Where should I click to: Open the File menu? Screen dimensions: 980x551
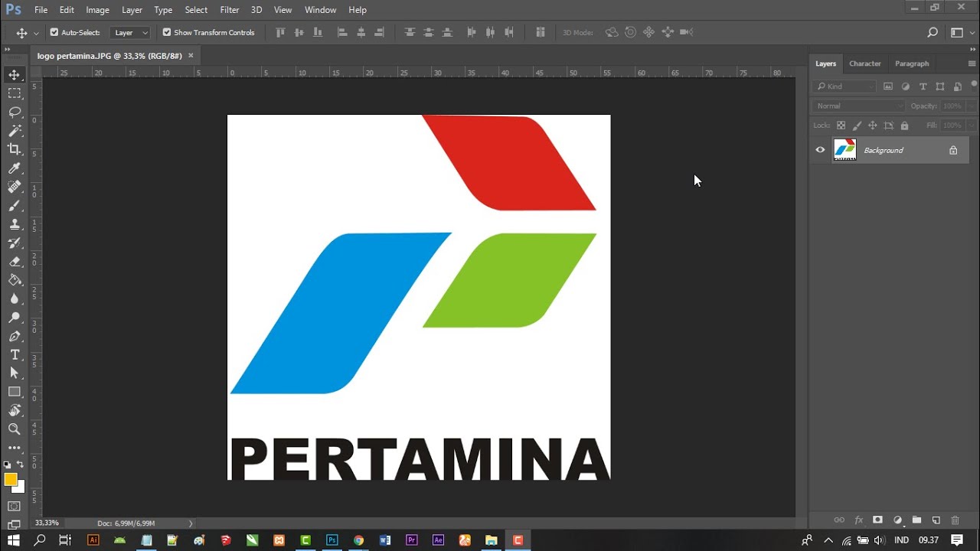tap(41, 10)
